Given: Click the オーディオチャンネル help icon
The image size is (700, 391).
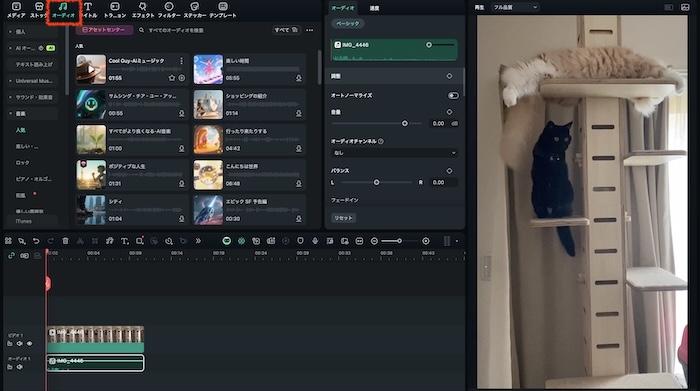Looking at the screenshot, I should click(x=381, y=141).
